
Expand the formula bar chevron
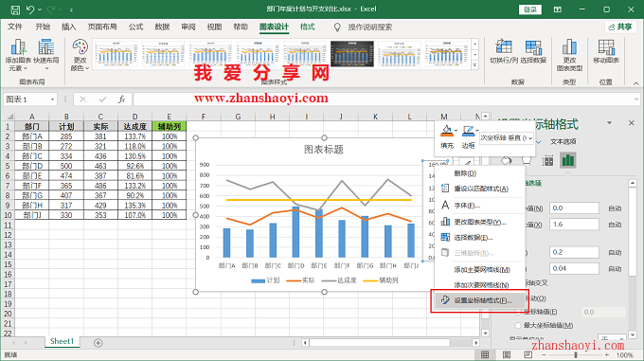[x=636, y=99]
